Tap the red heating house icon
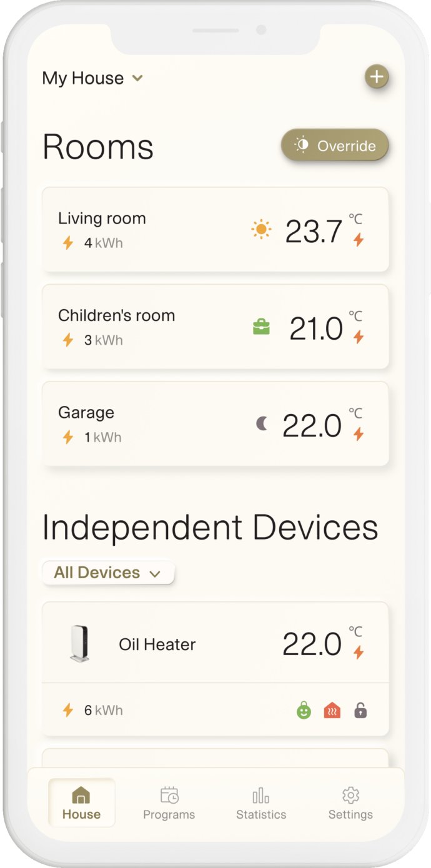This screenshot has width=431, height=868. coord(332,710)
